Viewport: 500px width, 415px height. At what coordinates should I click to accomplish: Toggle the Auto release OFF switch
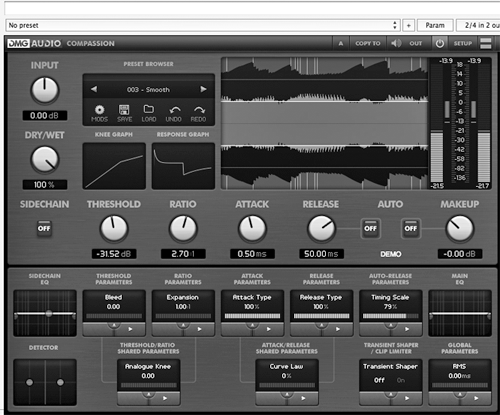370,229
